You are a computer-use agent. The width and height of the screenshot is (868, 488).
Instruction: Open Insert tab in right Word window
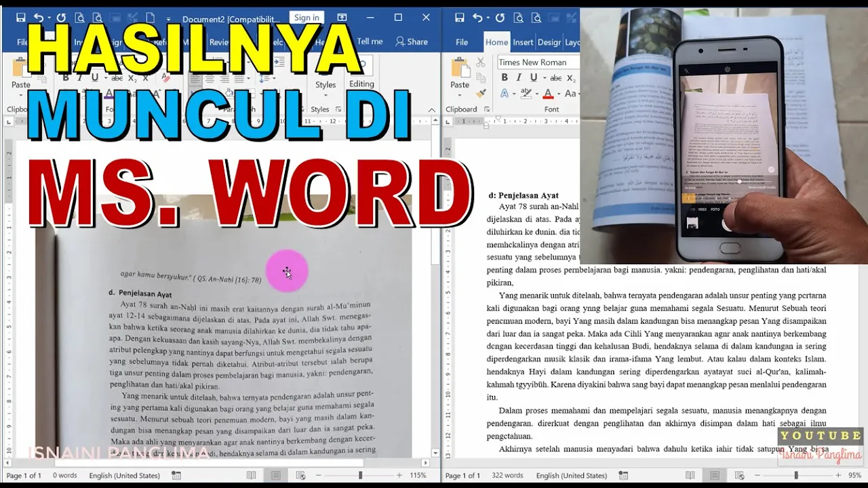click(523, 42)
